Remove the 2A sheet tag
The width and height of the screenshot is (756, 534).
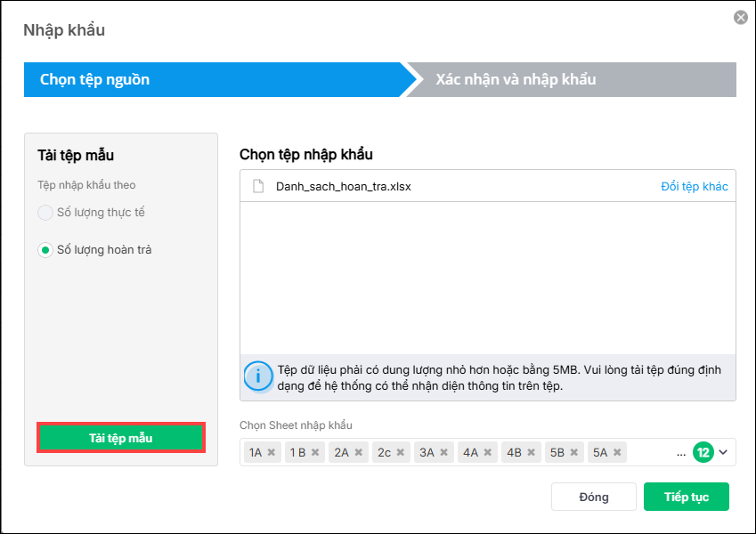[x=358, y=453]
